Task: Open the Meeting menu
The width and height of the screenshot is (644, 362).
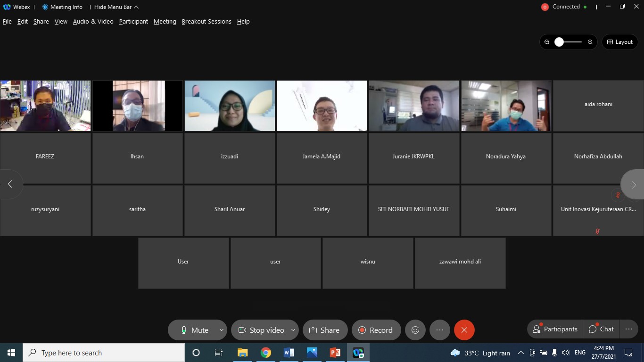Action: tap(165, 22)
